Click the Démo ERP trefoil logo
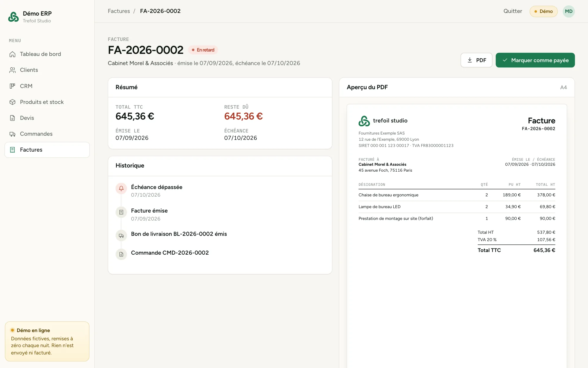 tap(14, 17)
